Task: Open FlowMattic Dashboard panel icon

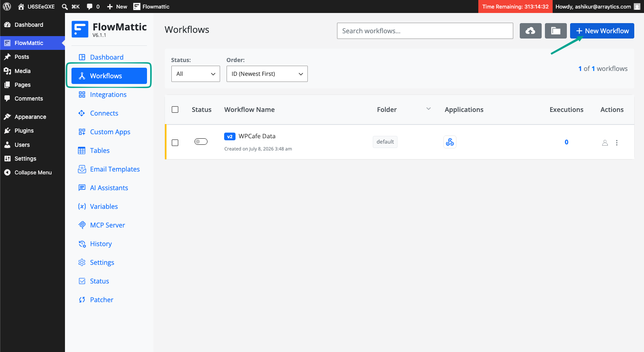Action: coord(82,57)
